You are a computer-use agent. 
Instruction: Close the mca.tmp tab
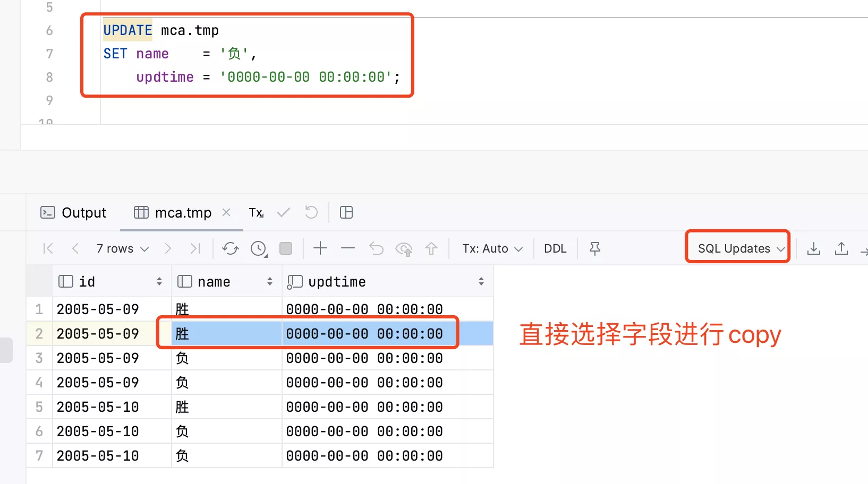226,212
